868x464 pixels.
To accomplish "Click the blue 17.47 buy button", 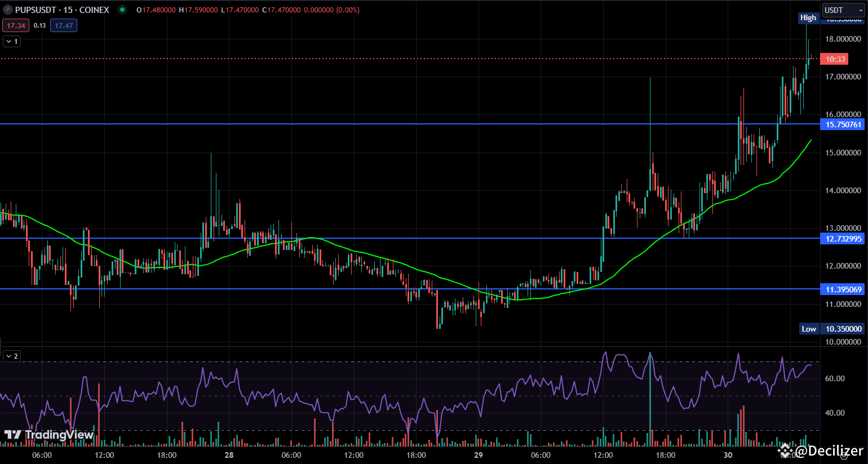I will coord(64,25).
